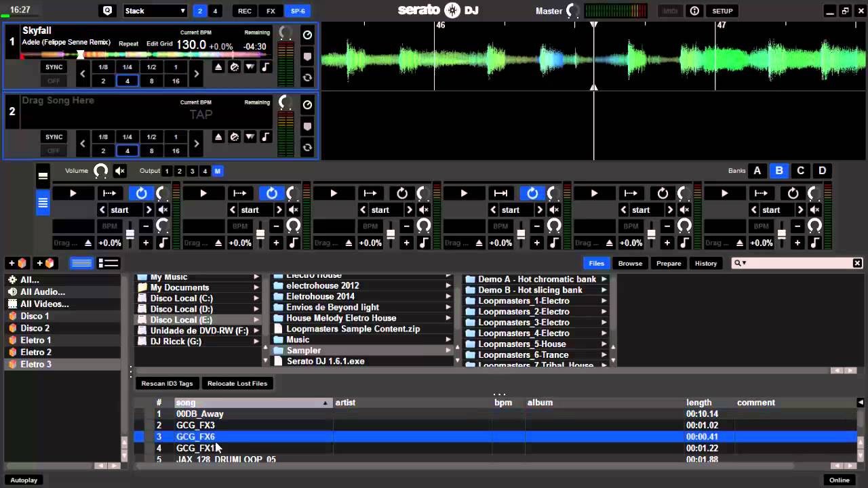Expand Disco Local (C:) folder
The image size is (868, 488).
point(256,298)
